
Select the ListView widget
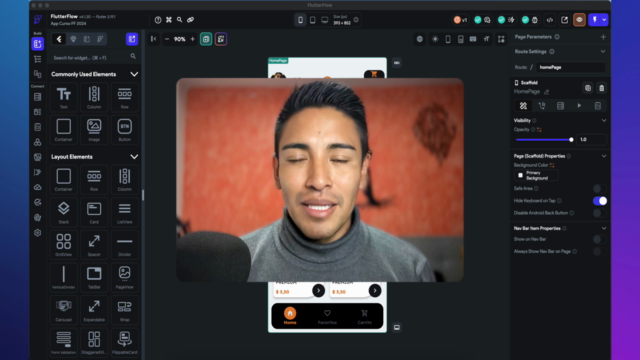(x=124, y=212)
